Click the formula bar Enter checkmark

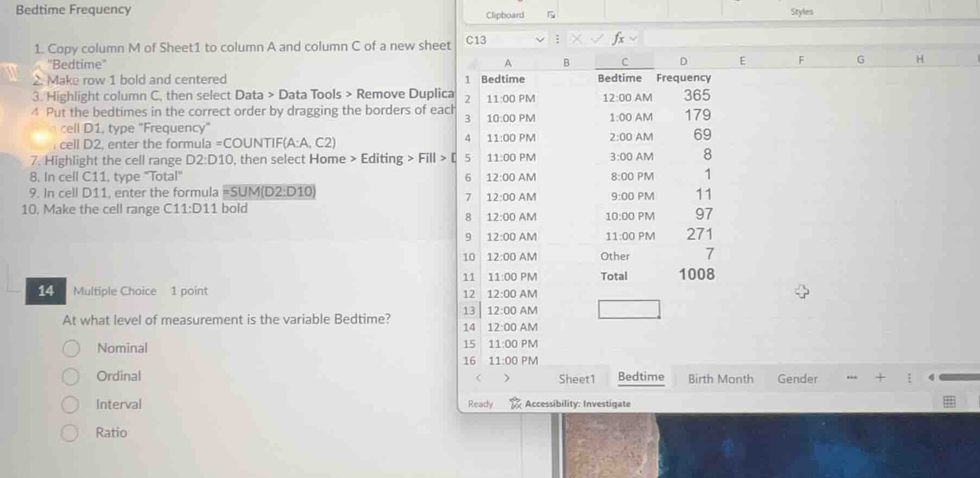pos(597,39)
